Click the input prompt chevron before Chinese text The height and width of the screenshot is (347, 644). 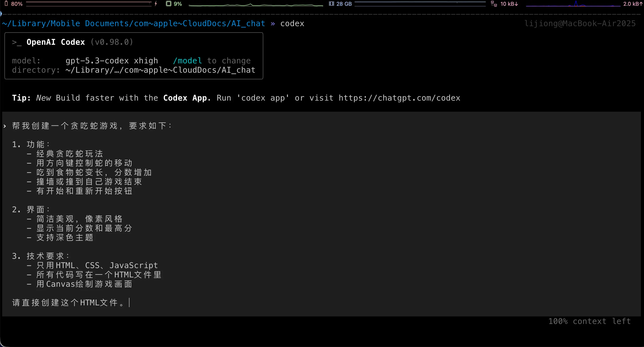tap(5, 126)
